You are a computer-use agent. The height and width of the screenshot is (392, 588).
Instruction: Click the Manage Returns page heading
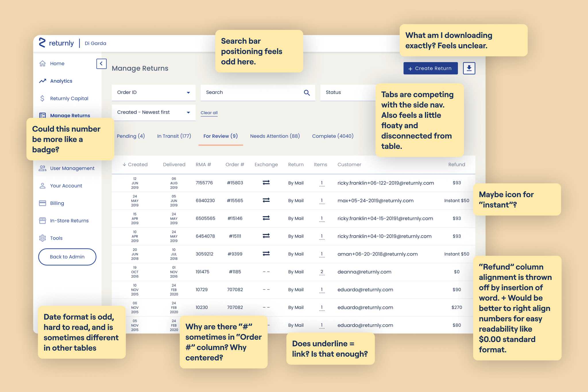pos(140,68)
